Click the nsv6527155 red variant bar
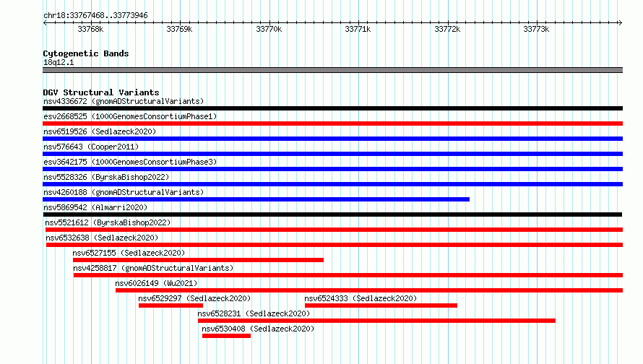Image resolution: width=643 pixels, height=364 pixels. point(198,260)
